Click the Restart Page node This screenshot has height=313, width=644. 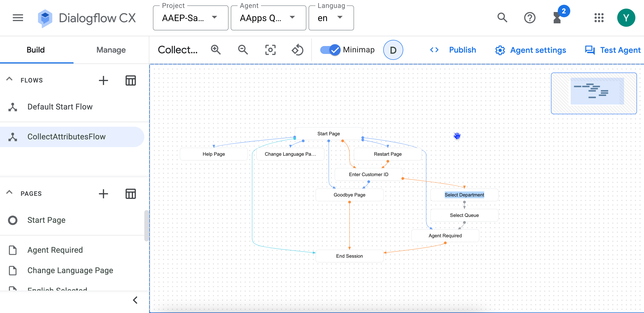[388, 154]
